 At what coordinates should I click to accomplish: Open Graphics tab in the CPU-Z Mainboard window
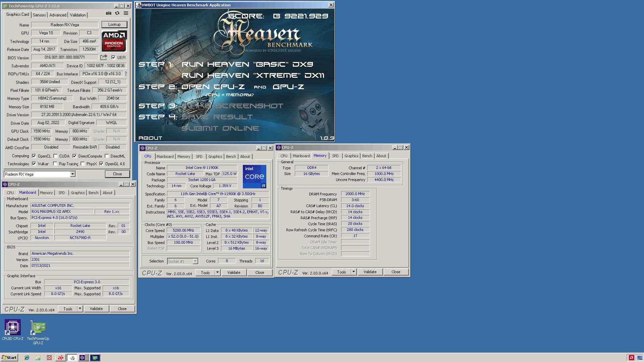(77, 193)
